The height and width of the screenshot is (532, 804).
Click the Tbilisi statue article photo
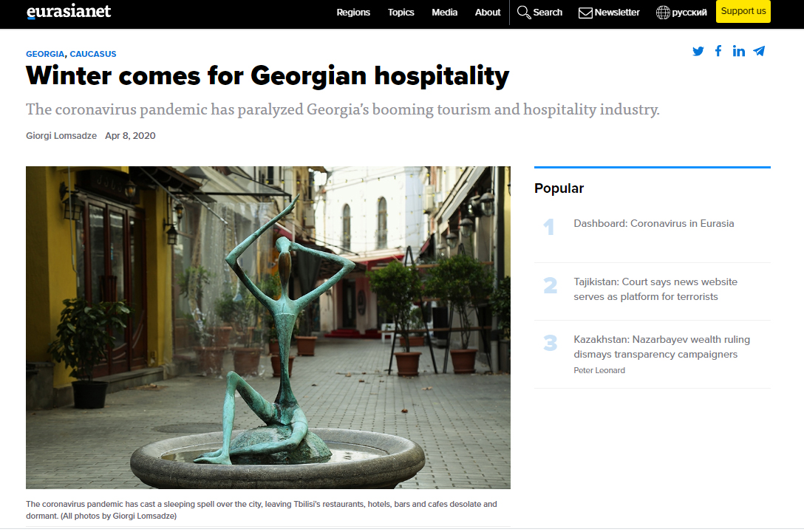pos(268,327)
